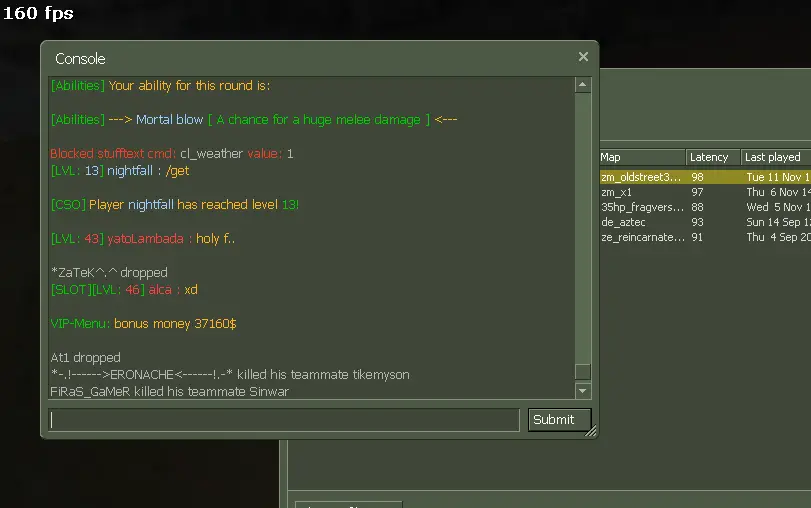This screenshot has height=508, width=811.
Task: Close the Console window
Action: click(x=583, y=57)
